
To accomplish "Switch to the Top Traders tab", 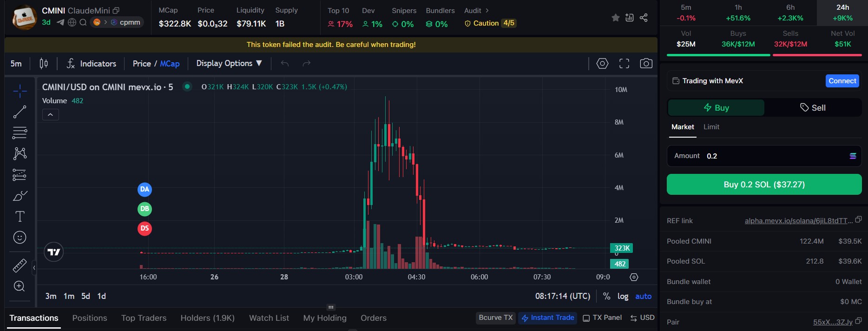I will click(144, 318).
